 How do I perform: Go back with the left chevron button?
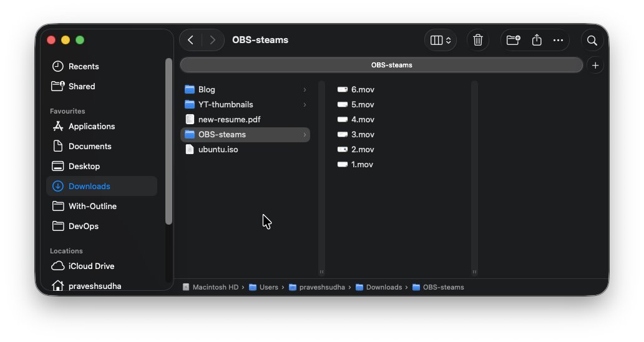pos(190,40)
